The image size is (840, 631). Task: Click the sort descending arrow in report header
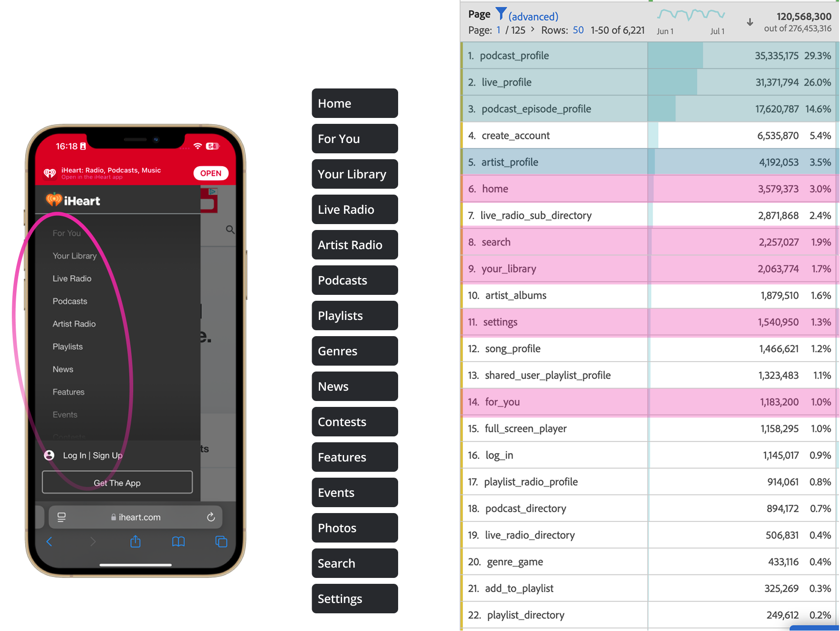coord(750,22)
